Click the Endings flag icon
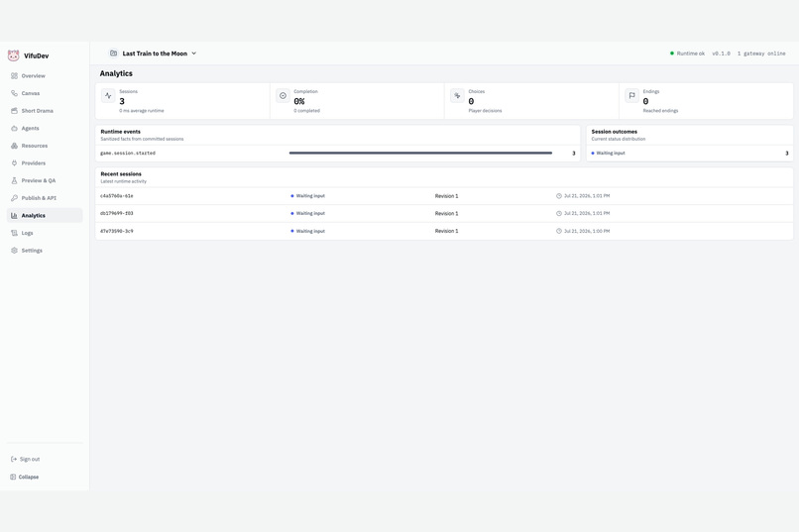The width and height of the screenshot is (799, 532). point(631,96)
